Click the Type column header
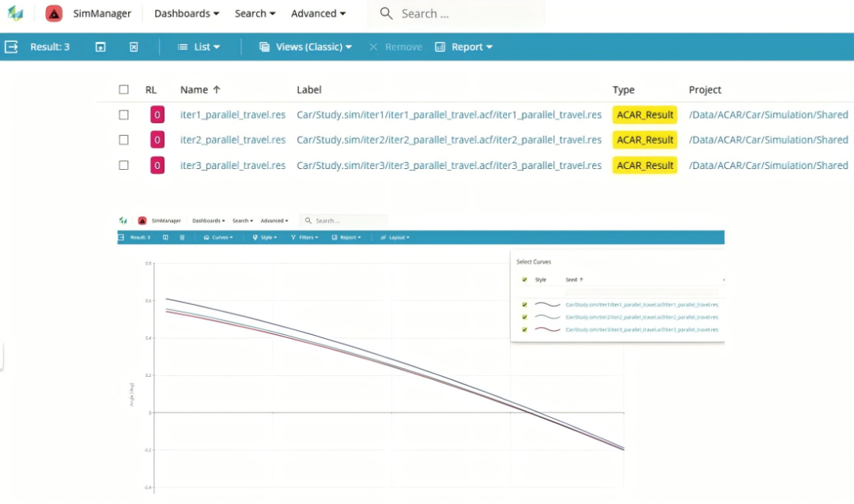 624,90
